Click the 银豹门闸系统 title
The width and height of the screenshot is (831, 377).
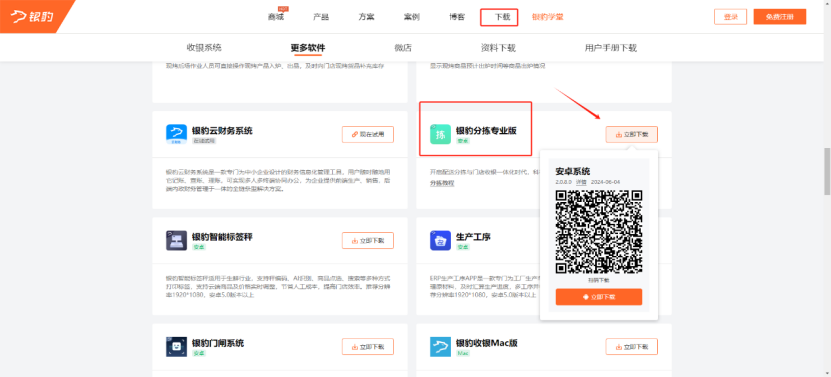[x=218, y=343]
